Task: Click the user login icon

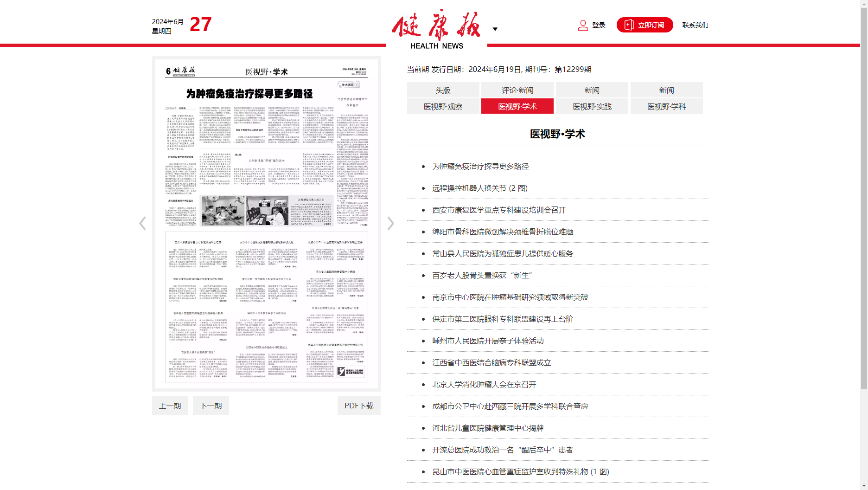Action: (582, 25)
